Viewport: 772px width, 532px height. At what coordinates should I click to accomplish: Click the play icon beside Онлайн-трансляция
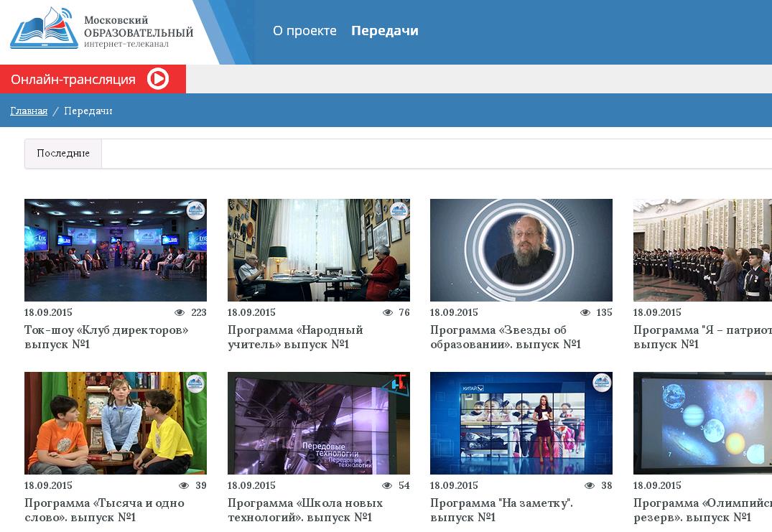(158, 79)
